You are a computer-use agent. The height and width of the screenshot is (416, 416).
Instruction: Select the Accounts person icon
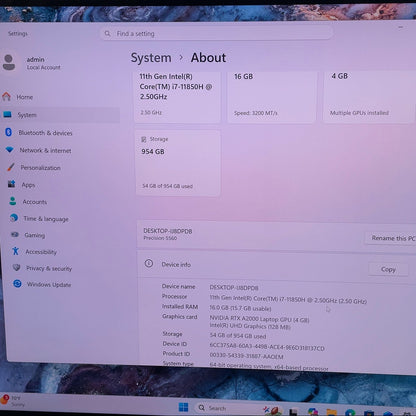[x=13, y=201]
